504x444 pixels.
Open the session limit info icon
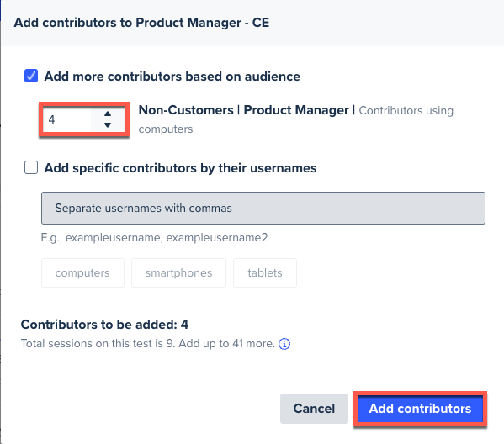coord(284,344)
